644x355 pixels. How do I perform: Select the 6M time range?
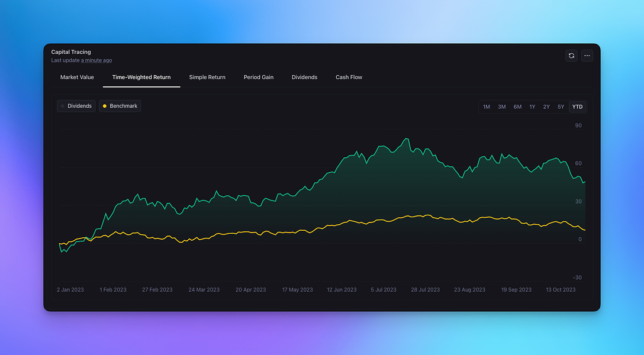[517, 106]
